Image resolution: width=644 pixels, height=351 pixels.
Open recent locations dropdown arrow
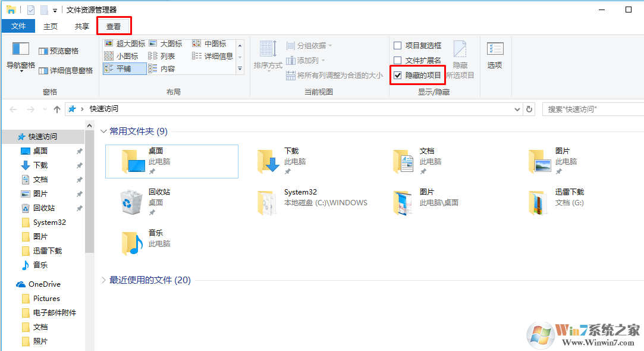[45, 109]
